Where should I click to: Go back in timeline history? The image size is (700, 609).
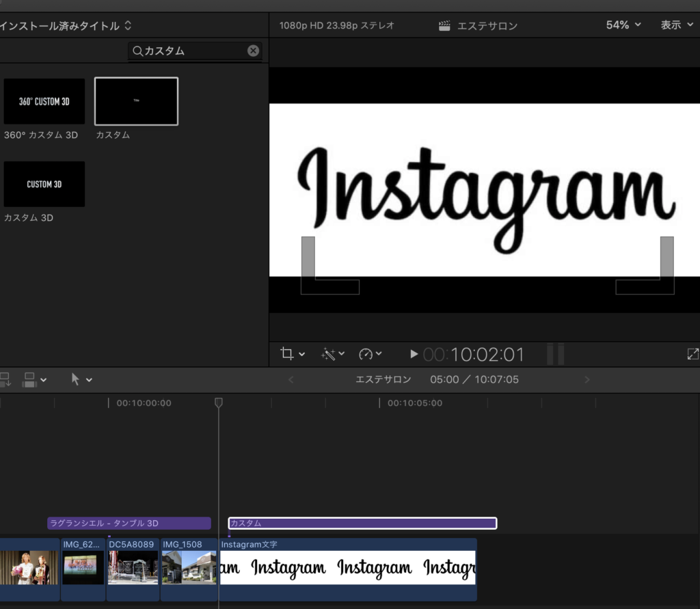click(x=291, y=379)
